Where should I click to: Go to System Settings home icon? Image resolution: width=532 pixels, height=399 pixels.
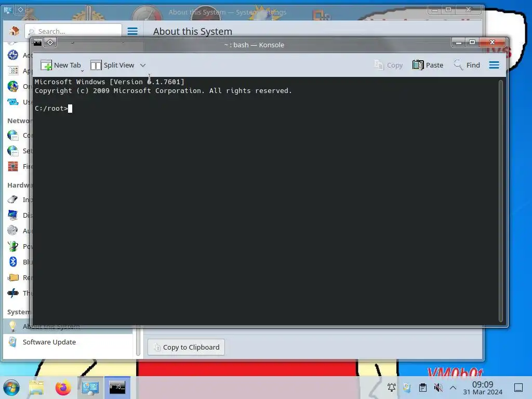(14, 31)
